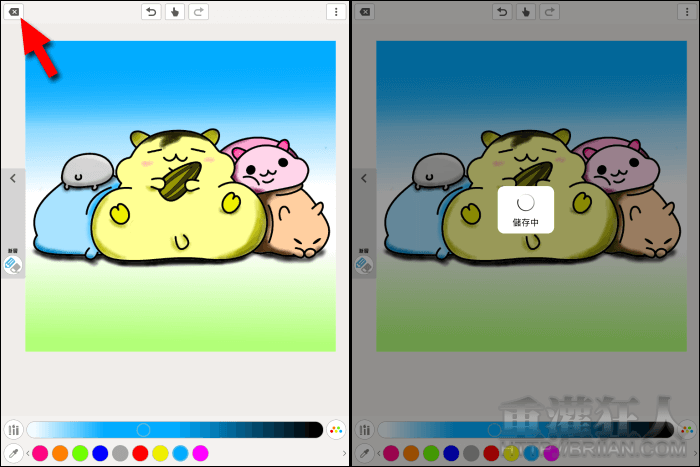Tap the back/exit icon in left screen

(x=14, y=12)
